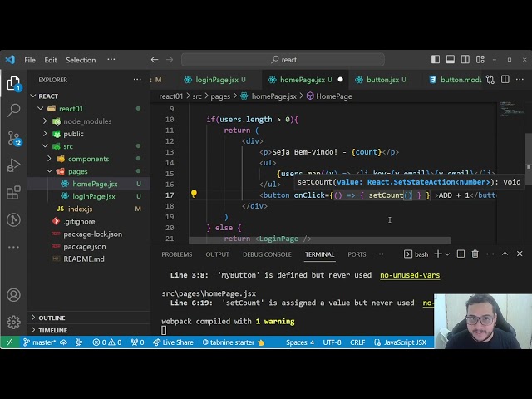Maximize the panel with the up chevron
Screen dimensions: 532x399
(x=505, y=254)
